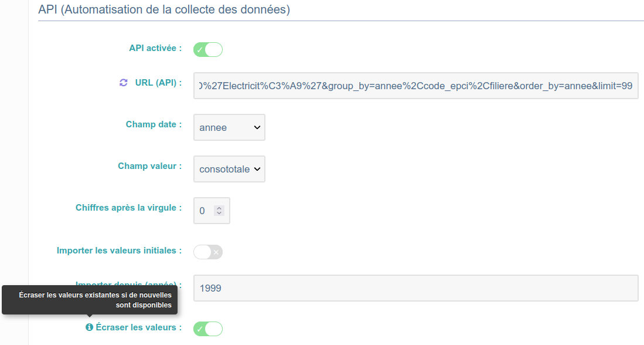
Task: Click the tooltip about overwriting existing values
Action: (x=90, y=300)
